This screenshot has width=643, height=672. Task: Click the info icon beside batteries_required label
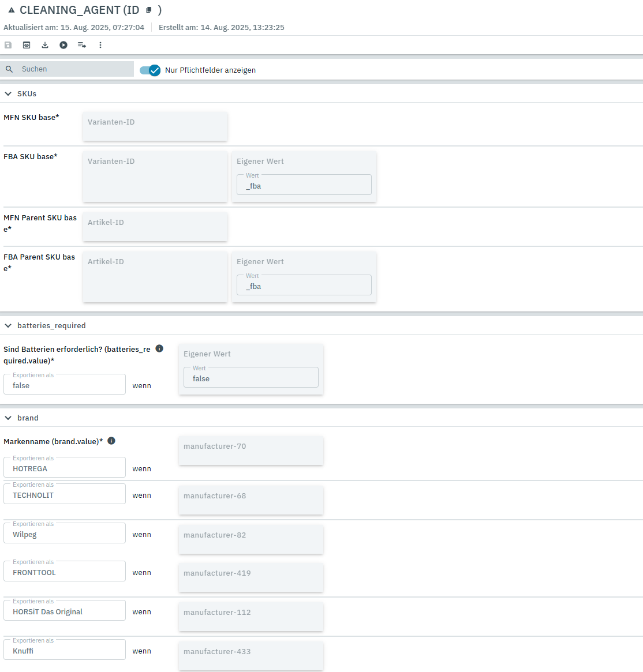click(x=160, y=348)
